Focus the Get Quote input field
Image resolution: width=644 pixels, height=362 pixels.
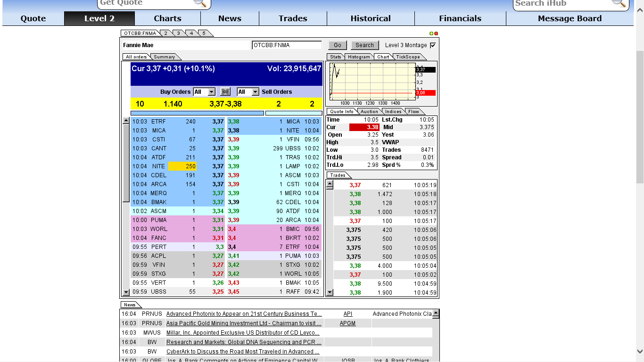pos(146,3)
